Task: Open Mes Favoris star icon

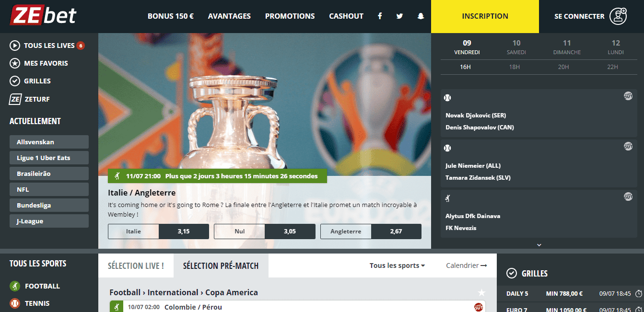Action: tap(15, 63)
